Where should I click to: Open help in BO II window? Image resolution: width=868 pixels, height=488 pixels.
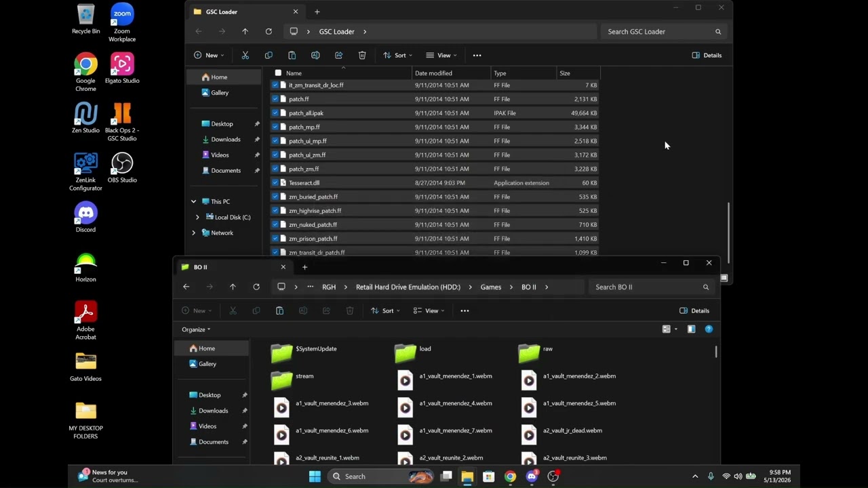709,329
